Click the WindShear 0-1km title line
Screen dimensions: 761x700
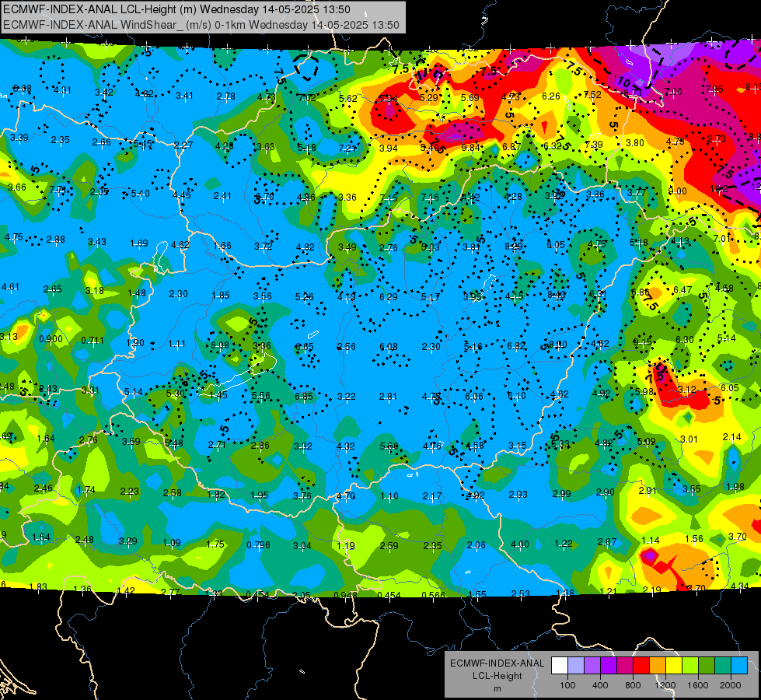pyautogui.click(x=201, y=25)
